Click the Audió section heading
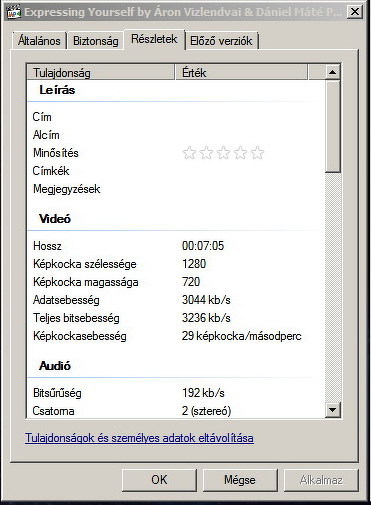 coord(55,366)
